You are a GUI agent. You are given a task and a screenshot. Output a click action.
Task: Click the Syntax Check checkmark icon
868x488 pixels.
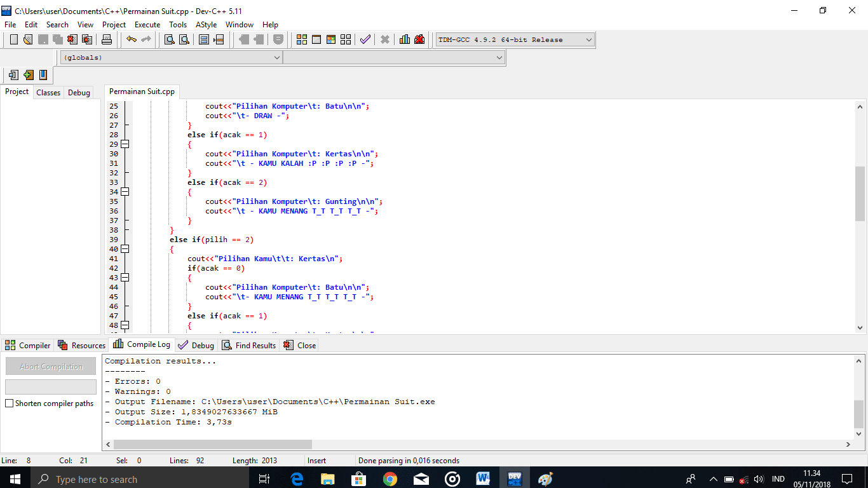click(365, 39)
